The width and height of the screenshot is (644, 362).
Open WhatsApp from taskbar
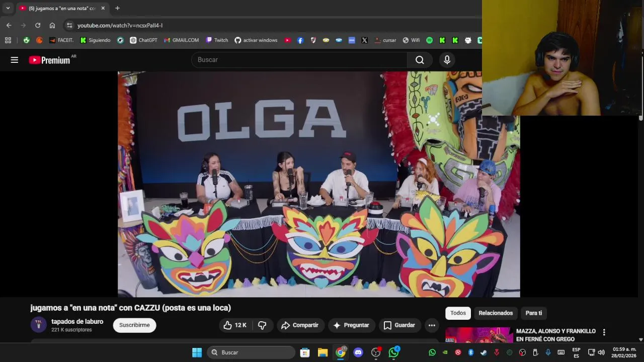pos(394,352)
